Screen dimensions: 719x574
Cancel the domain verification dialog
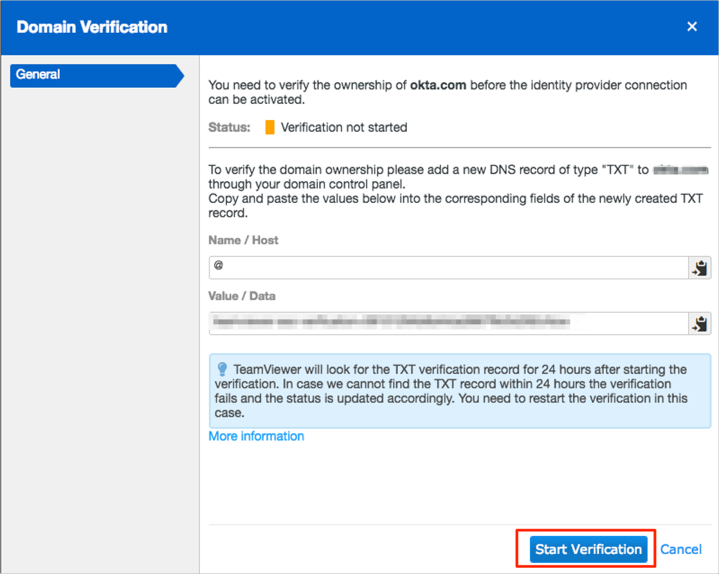click(x=681, y=549)
